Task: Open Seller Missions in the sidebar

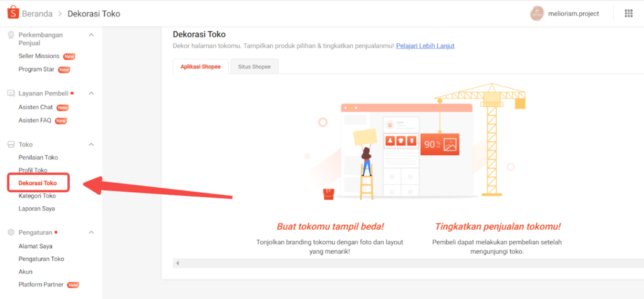Action: point(39,56)
